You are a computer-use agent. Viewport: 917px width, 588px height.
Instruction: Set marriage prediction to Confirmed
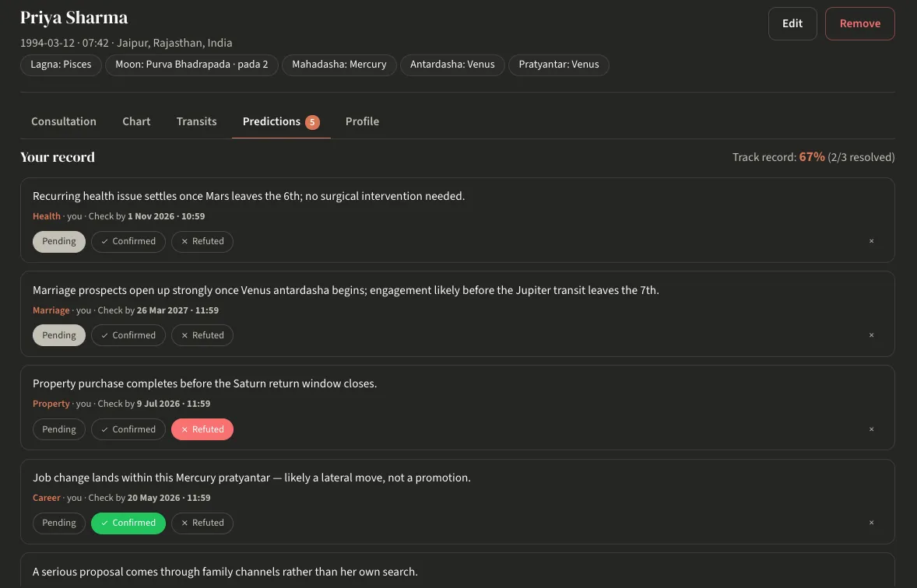[128, 335]
